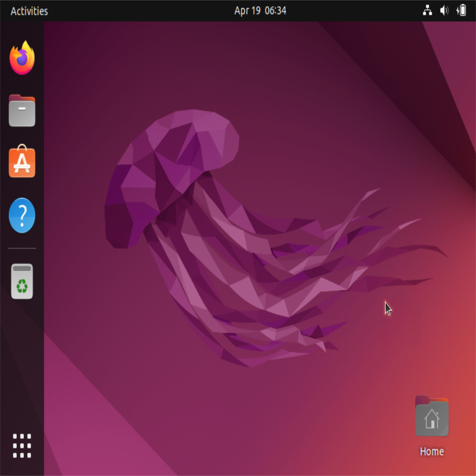Open the Trash in the dock
Viewport: 476px width, 476px height.
pos(22,281)
